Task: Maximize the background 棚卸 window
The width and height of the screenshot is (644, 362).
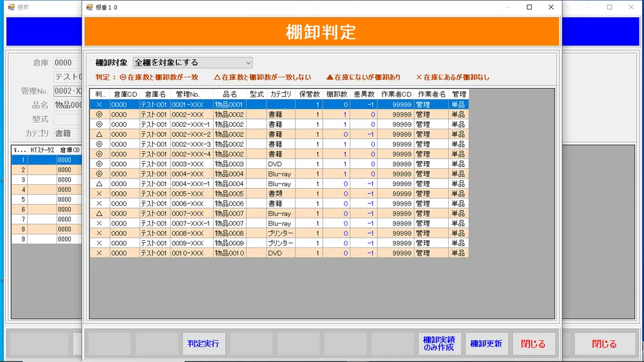Action: click(x=609, y=7)
